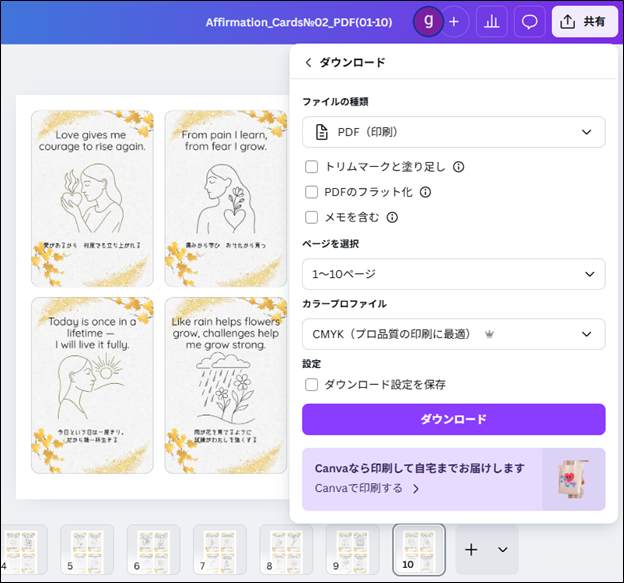Open the file type dropdown PDF（印刷）
This screenshot has height=583, width=624.
453,132
